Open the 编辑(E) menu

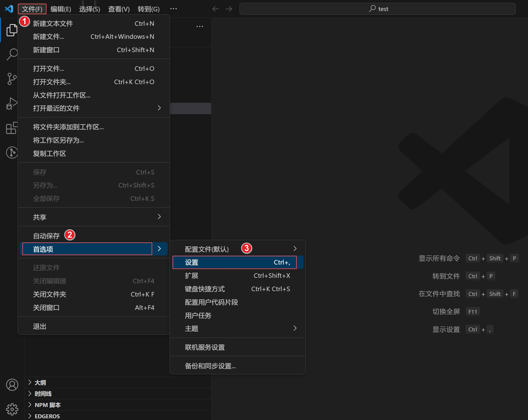click(x=60, y=9)
